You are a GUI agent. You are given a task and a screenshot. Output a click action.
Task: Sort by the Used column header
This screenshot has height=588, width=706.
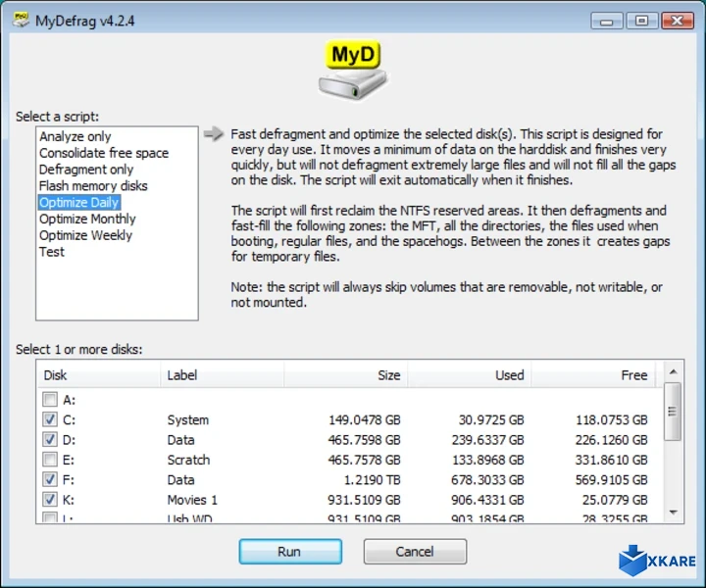pos(469,374)
